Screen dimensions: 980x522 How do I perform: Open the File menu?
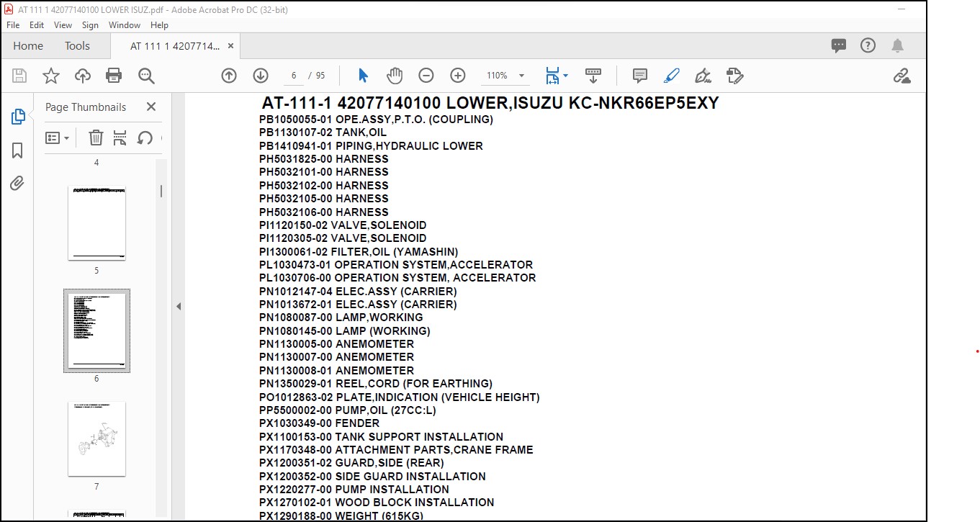(13, 24)
